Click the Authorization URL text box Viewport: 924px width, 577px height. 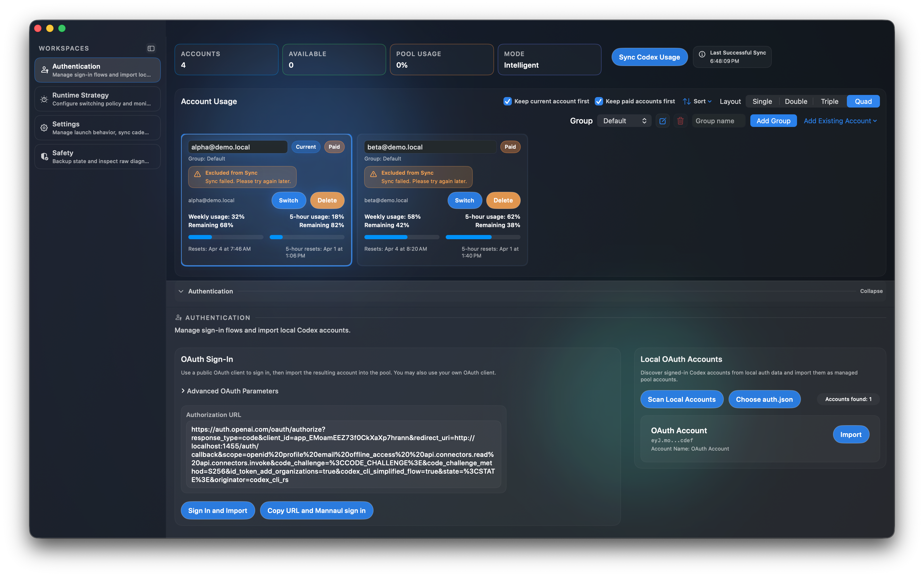pyautogui.click(x=343, y=455)
